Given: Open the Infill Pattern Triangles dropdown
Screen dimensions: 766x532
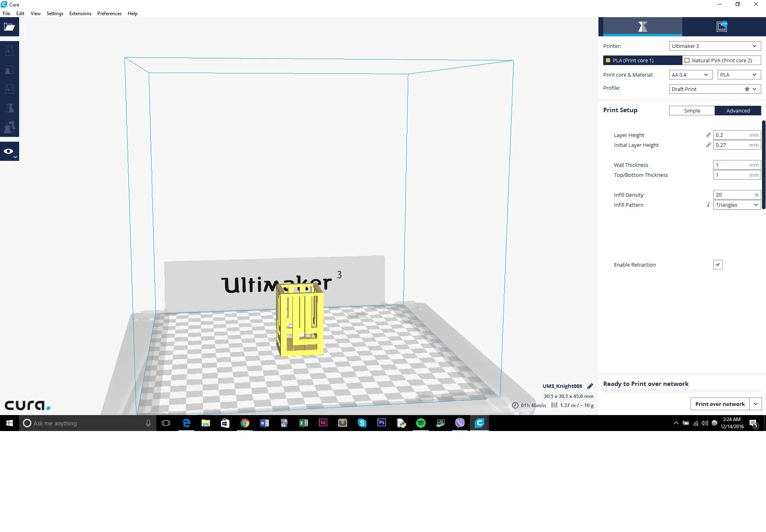Looking at the screenshot, I should point(736,205).
